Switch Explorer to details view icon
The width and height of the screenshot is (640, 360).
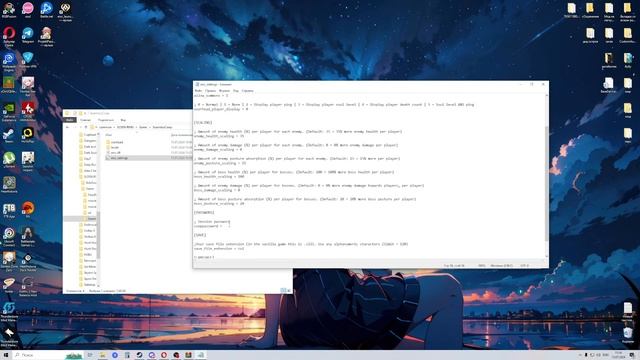click(282, 290)
